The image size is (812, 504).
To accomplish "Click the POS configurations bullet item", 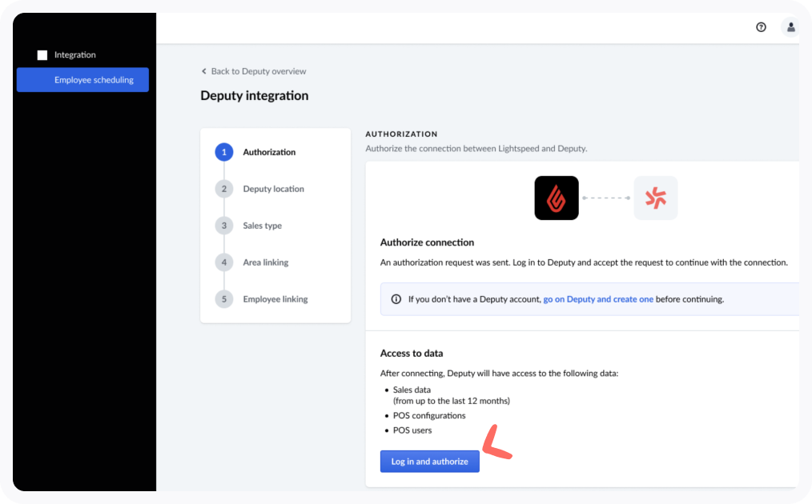I will pos(429,415).
